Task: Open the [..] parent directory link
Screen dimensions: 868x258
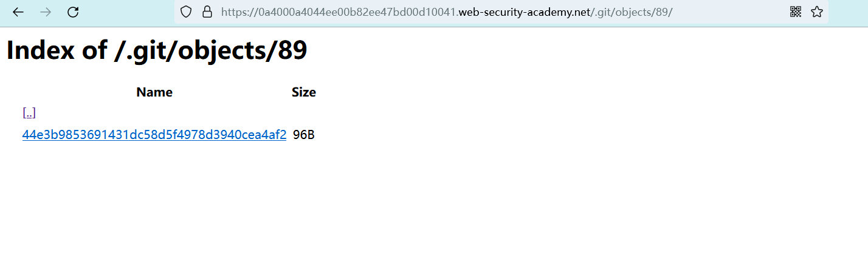Action: point(29,113)
